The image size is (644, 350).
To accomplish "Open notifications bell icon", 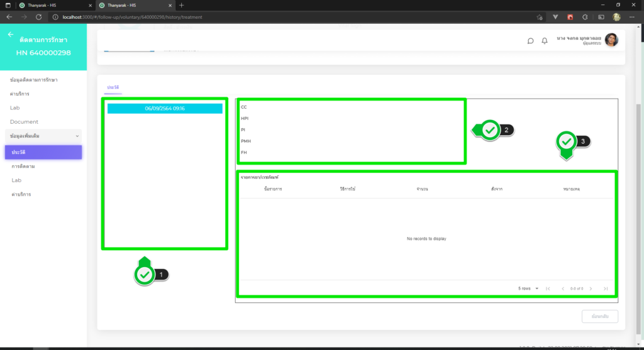I will tap(545, 41).
